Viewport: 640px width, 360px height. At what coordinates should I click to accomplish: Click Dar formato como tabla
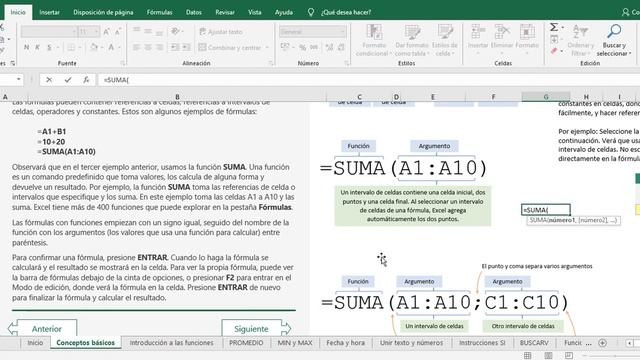pos(412,40)
